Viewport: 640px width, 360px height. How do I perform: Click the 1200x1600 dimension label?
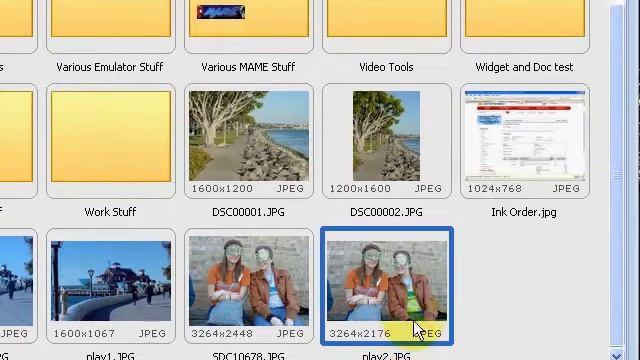click(360, 189)
